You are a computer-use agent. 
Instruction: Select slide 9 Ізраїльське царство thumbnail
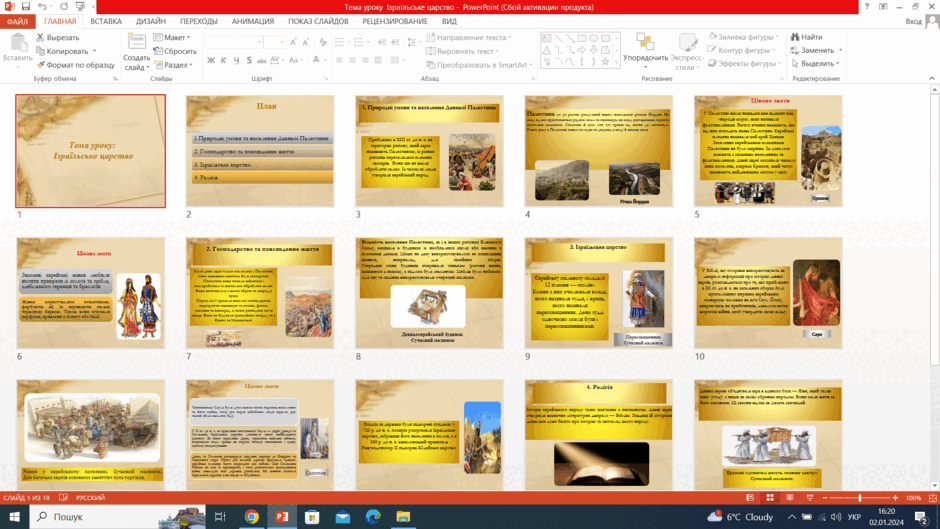pyautogui.click(x=598, y=293)
